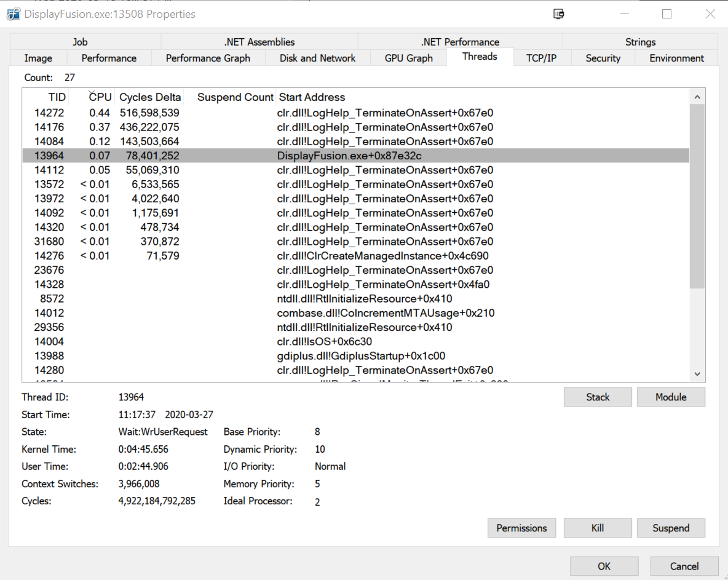Open the .NET Assemblies tab
This screenshot has width=728, height=580.
tap(259, 42)
